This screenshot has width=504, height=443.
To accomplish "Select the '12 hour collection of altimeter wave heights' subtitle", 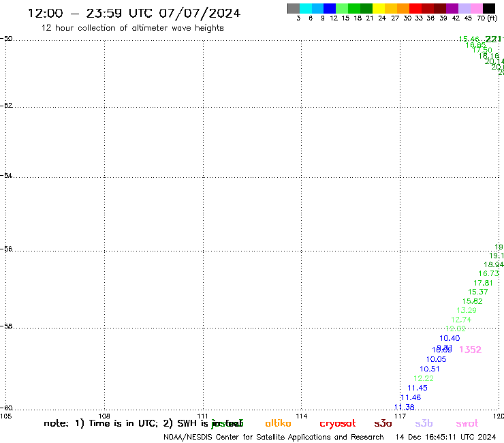I will pos(132,28).
